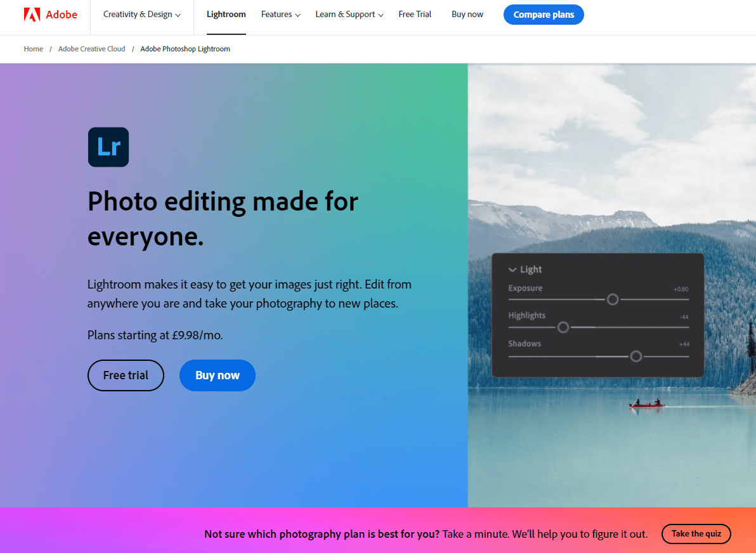The height and width of the screenshot is (553, 756).
Task: Open Adobe Creative Cloud breadcrumb link
Action: point(91,49)
